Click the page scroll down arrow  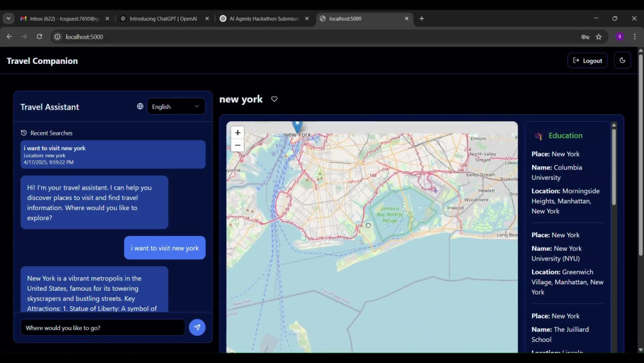[x=640, y=350]
